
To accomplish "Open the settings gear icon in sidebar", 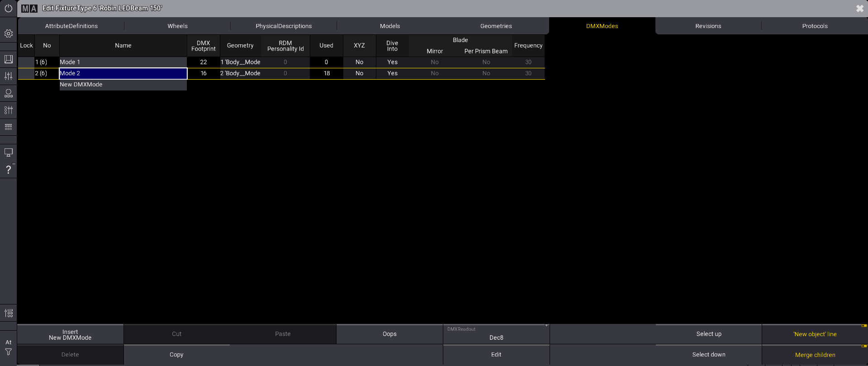I will pos(8,33).
